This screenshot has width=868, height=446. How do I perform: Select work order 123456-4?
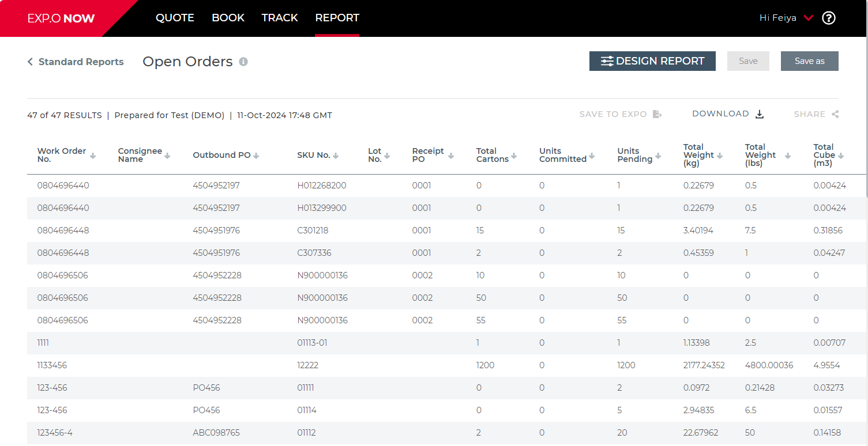point(55,433)
